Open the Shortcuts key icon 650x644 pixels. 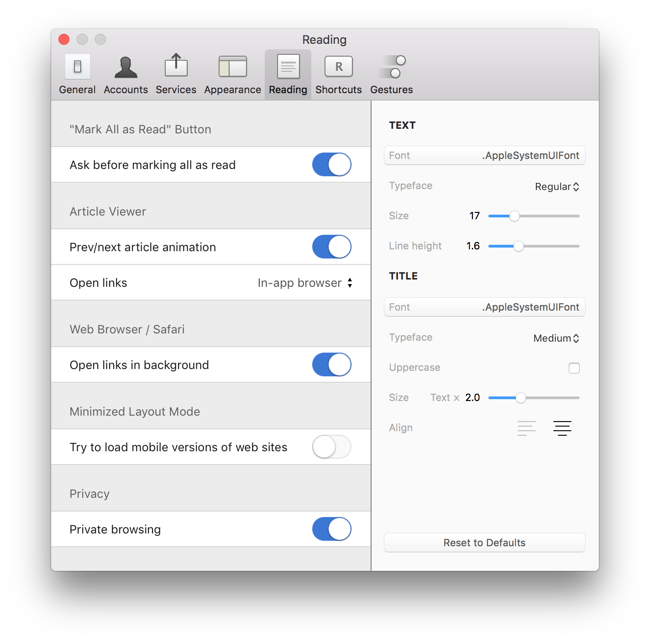tap(338, 67)
